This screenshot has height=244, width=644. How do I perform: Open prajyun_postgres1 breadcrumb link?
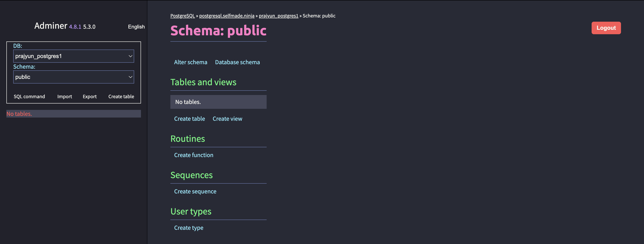279,16
